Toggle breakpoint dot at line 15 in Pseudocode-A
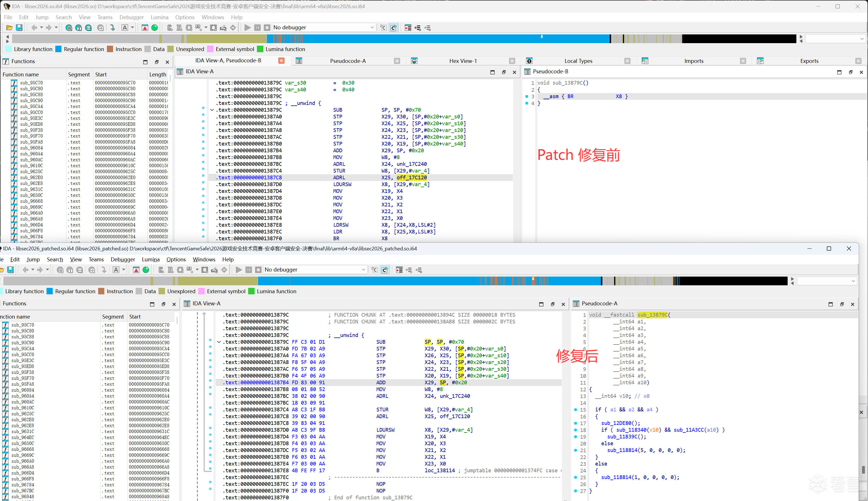868x501 pixels. 576,409
